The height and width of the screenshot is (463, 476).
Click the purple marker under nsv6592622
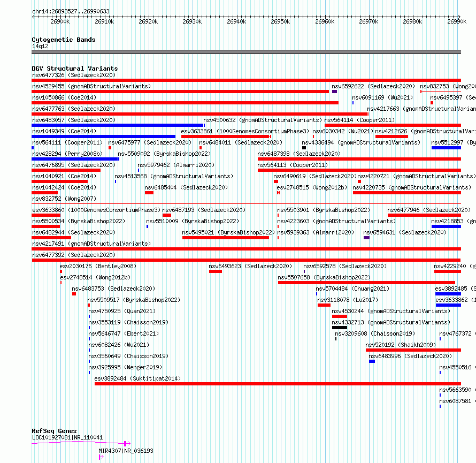[x=334, y=92]
